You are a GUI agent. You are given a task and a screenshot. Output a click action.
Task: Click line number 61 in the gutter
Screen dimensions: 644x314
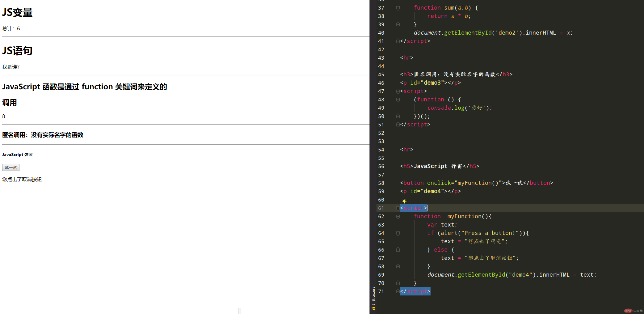pos(381,208)
